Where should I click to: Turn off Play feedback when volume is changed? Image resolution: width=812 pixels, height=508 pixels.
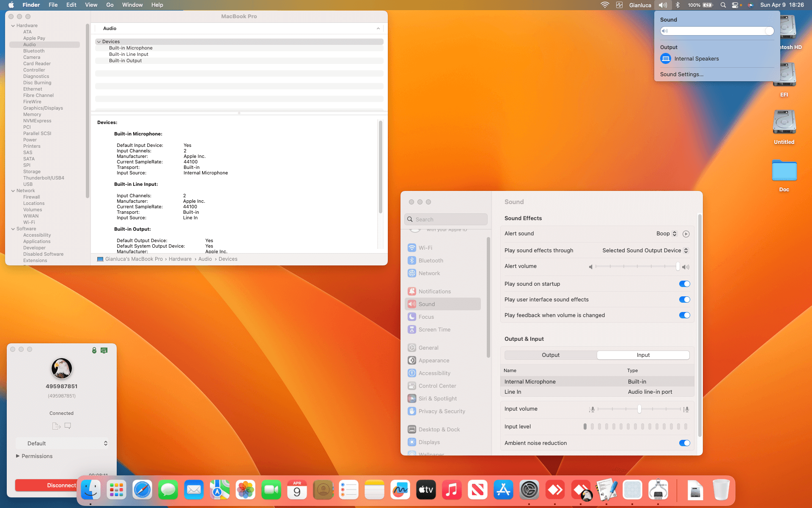click(684, 315)
